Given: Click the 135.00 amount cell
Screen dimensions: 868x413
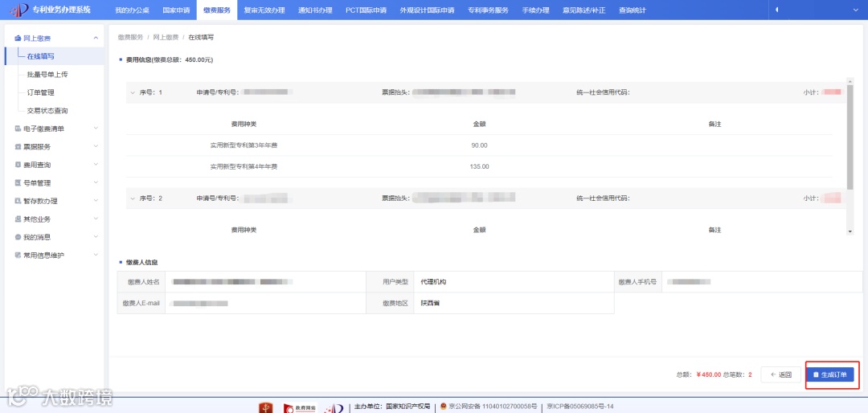Looking at the screenshot, I should pyautogui.click(x=479, y=166).
